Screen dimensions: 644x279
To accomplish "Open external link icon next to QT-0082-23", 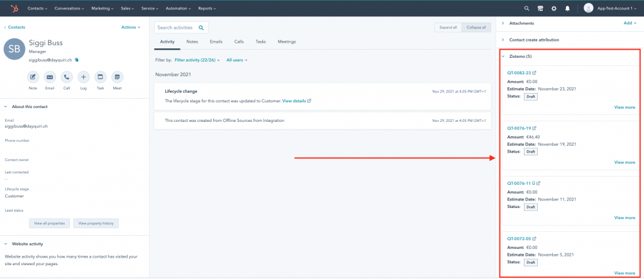I will click(535, 73).
